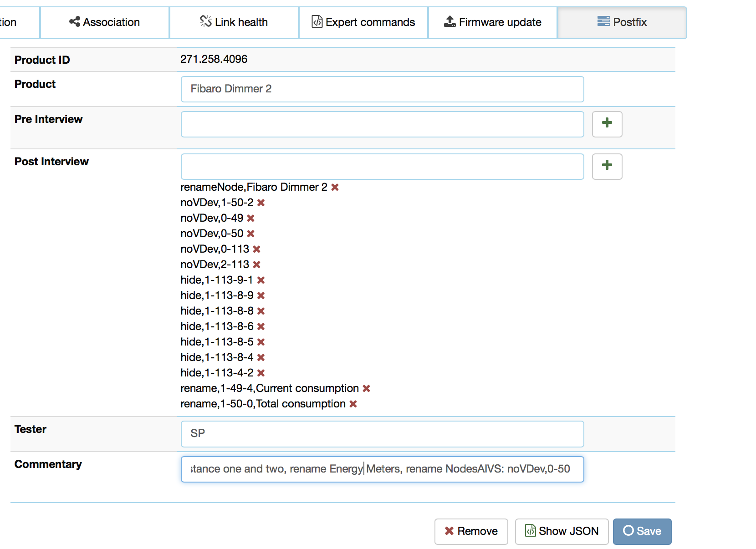Switch to the Firmware update tab
The height and width of the screenshot is (549, 756).
tap(492, 21)
